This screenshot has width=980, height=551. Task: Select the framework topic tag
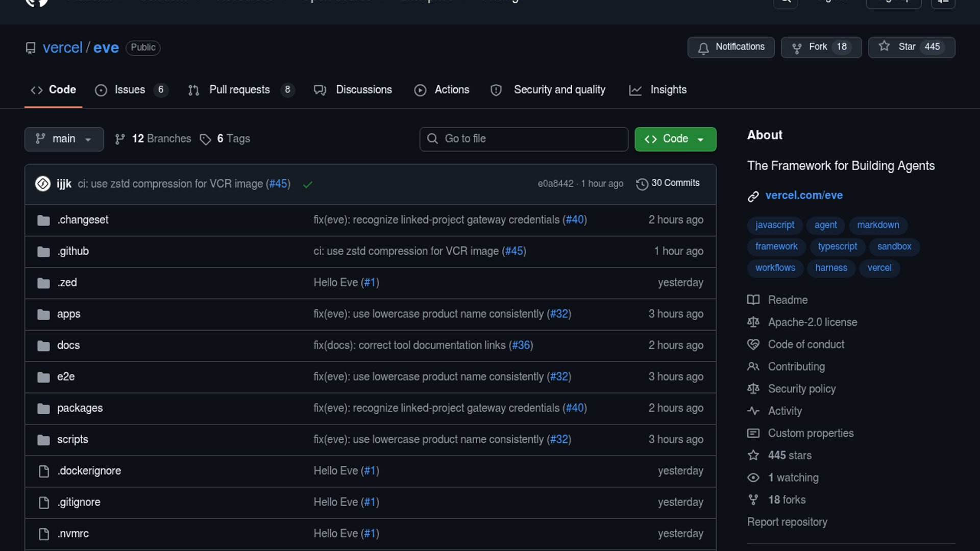(776, 246)
